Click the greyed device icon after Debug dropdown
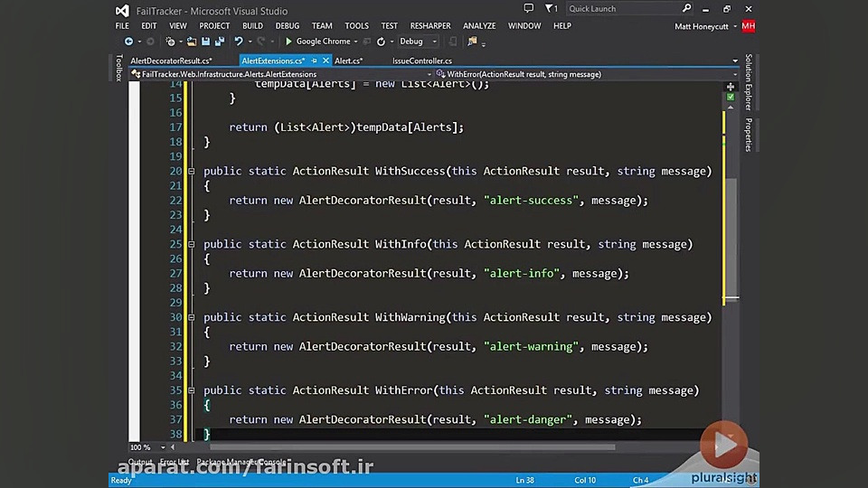 coord(453,42)
